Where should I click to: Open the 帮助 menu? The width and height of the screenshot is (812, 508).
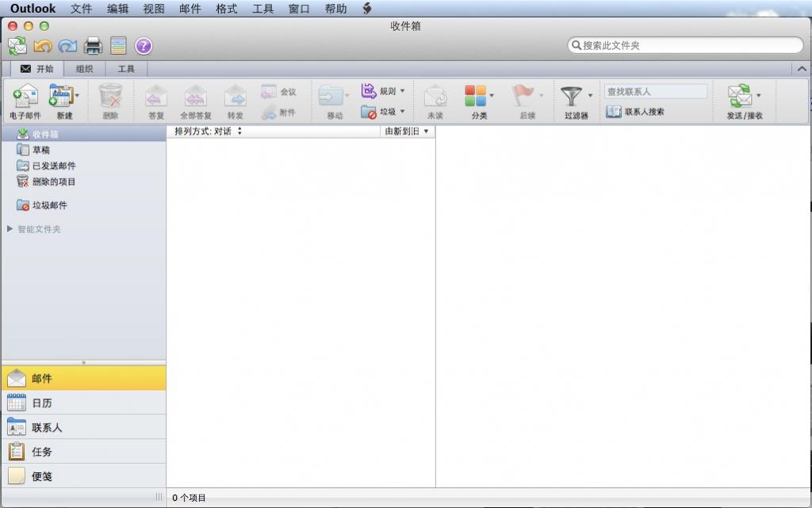coord(335,9)
